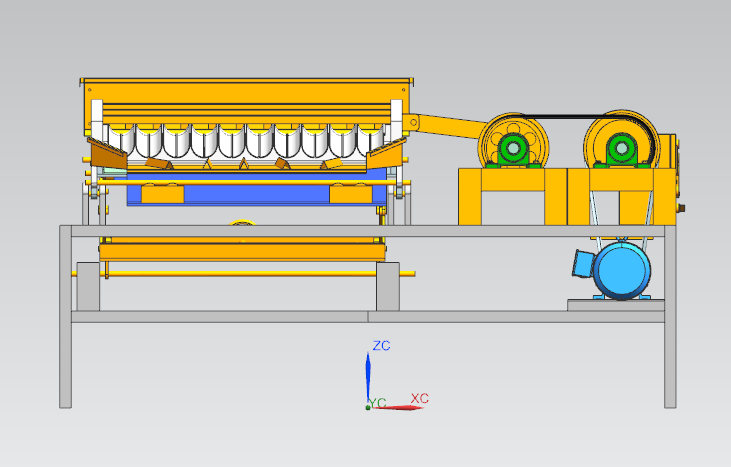Click the XC axis label

(420, 398)
